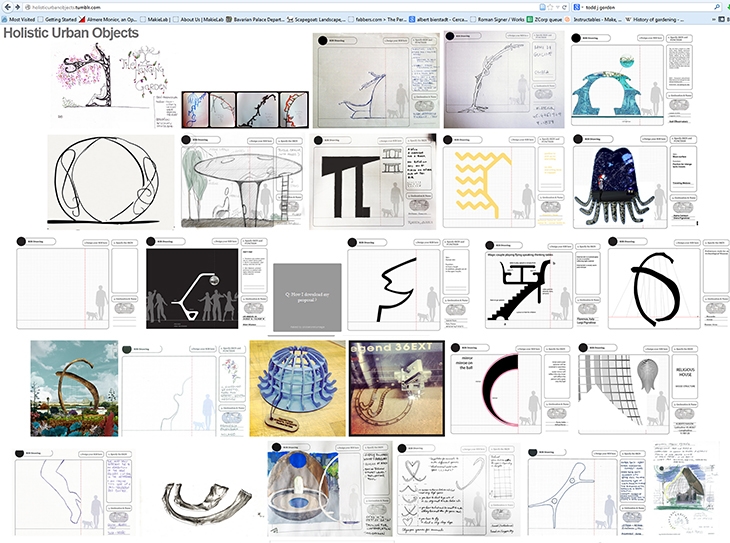Open the pencil canopy table drawing

tap(242, 181)
